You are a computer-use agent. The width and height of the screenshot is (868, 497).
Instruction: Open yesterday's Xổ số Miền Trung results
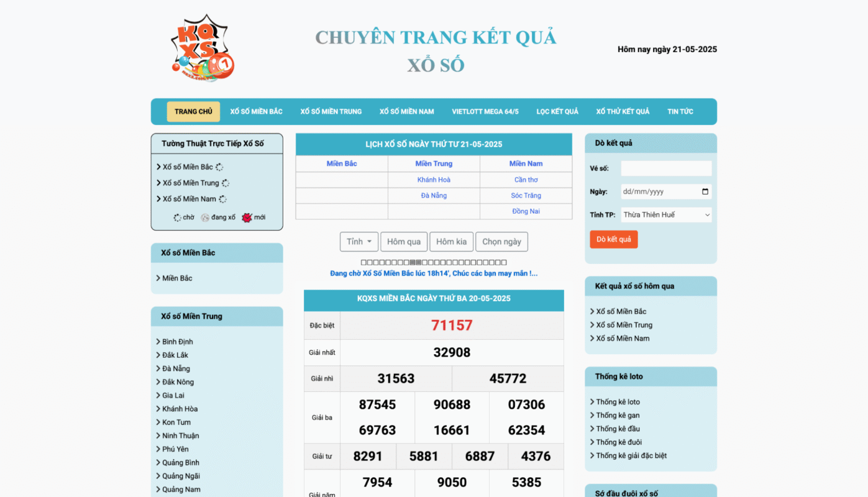(624, 326)
